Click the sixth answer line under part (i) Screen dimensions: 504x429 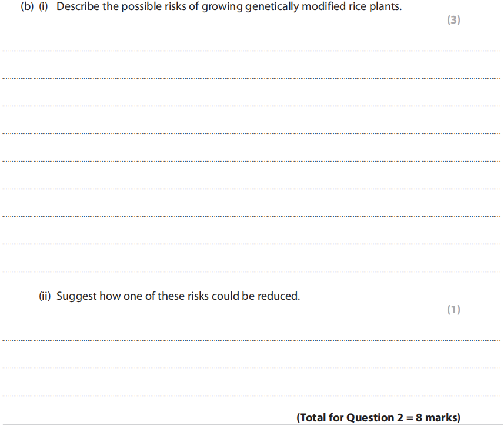252,189
